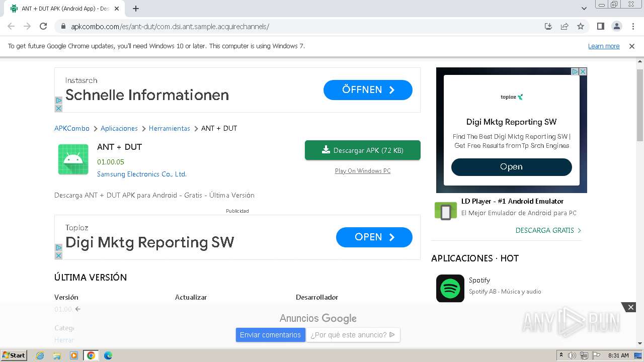The image size is (644, 362).
Task: Share this page icon
Action: [565, 26]
